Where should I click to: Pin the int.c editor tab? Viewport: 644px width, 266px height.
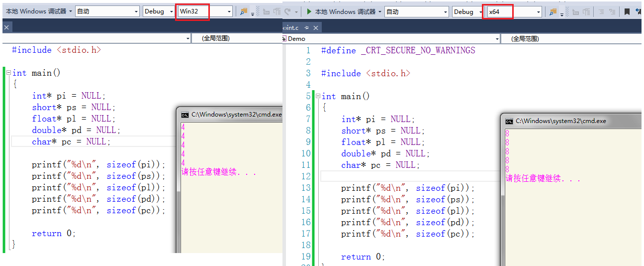pos(307,27)
